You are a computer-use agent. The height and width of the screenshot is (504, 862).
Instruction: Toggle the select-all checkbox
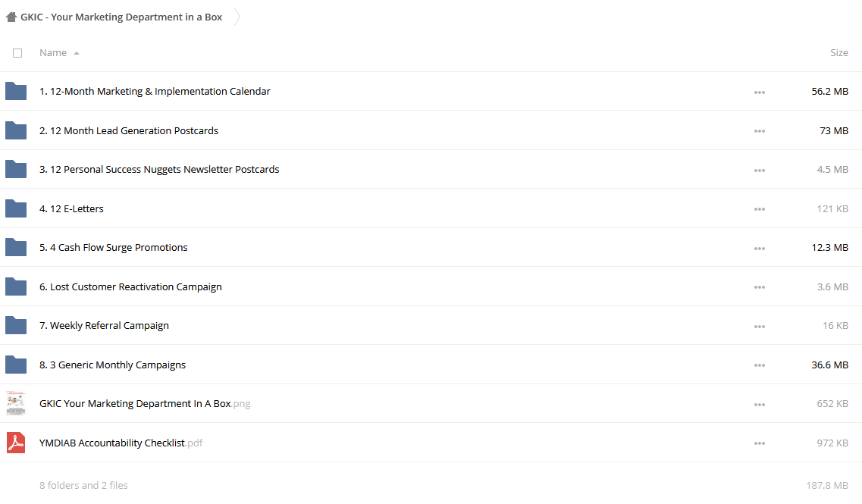[17, 53]
